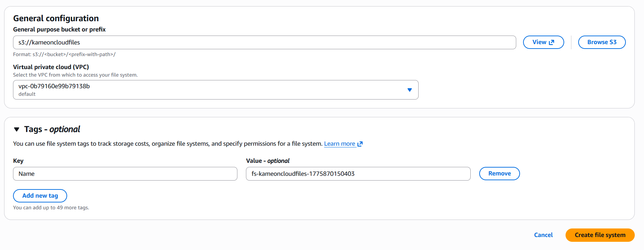Click the Value - optional label
The image size is (644, 250).
pos(268,161)
